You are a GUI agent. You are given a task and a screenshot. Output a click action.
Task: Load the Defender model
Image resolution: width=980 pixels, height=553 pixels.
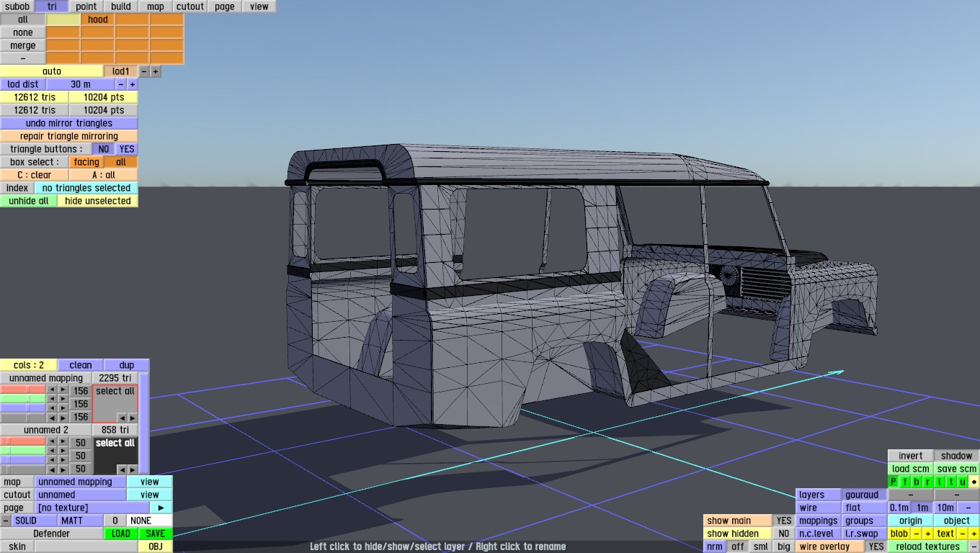coord(121,534)
